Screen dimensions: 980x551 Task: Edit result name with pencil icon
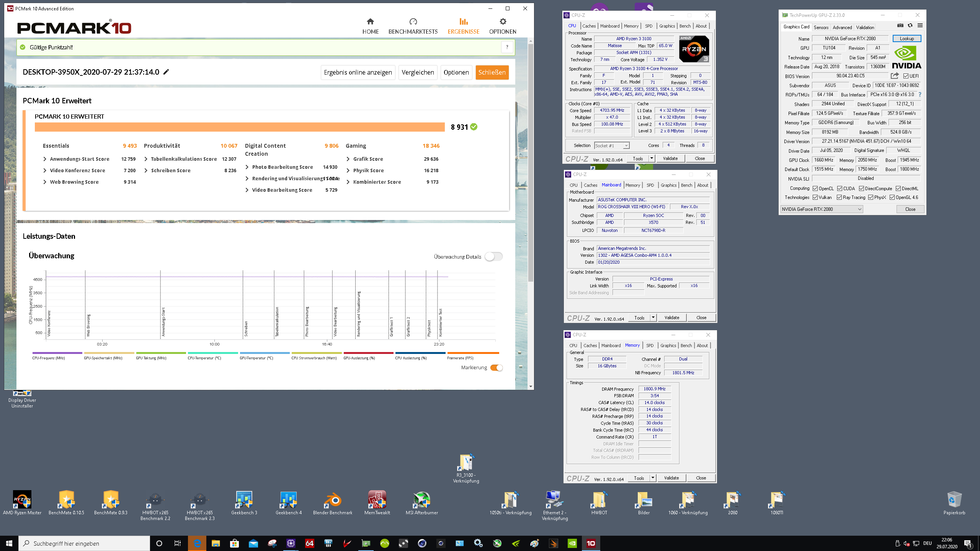pos(166,72)
